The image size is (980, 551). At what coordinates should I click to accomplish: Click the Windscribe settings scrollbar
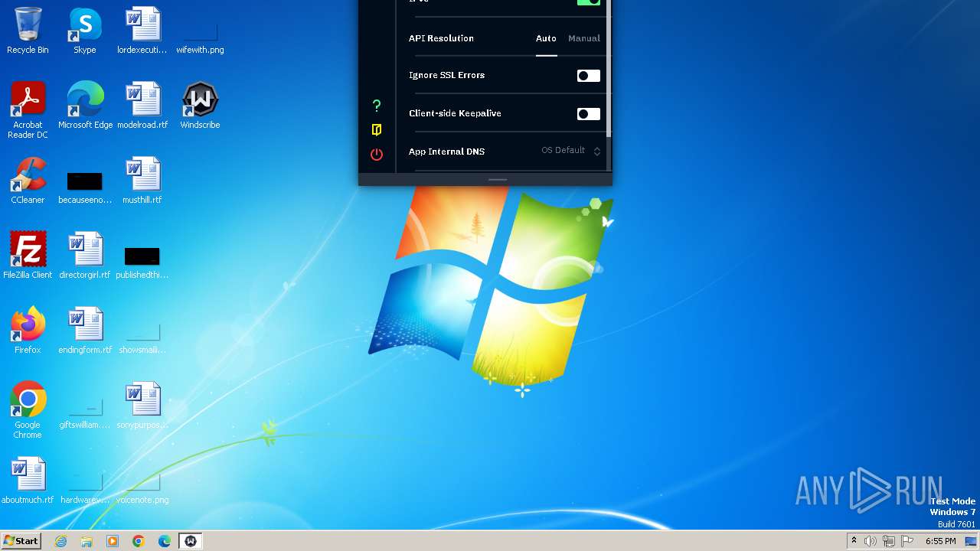pos(609,69)
